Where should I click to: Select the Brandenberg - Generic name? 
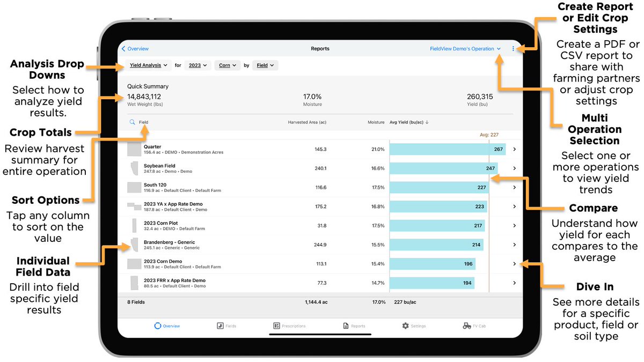[x=169, y=242]
